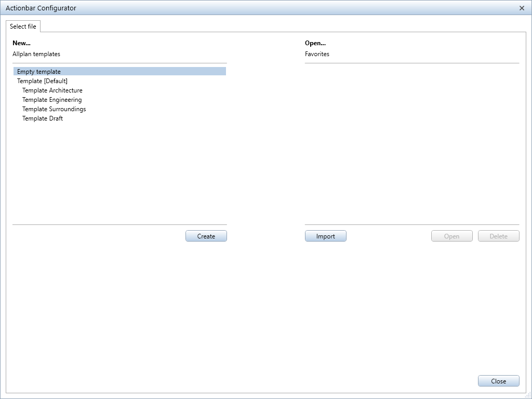The height and width of the screenshot is (399, 532).
Task: Select the Template Engineering item
Action: [x=52, y=100]
